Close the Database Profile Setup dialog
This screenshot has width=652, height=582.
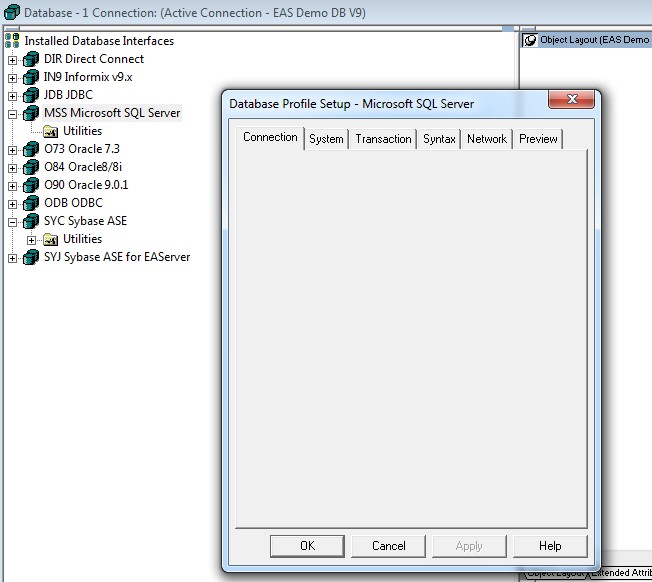[575, 99]
